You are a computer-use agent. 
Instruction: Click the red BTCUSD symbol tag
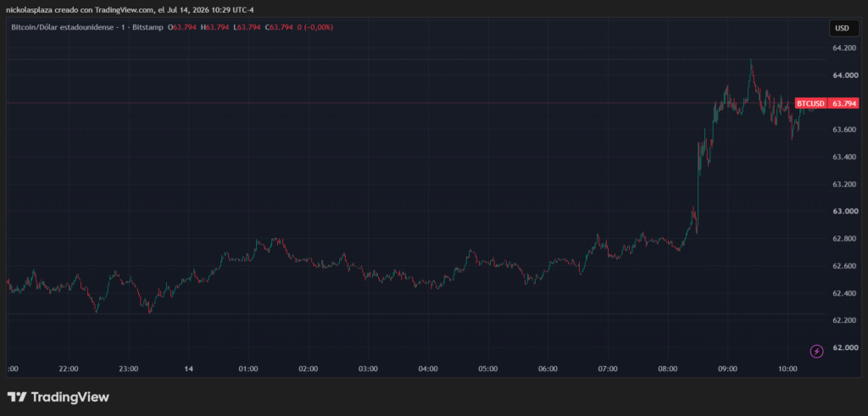point(811,103)
